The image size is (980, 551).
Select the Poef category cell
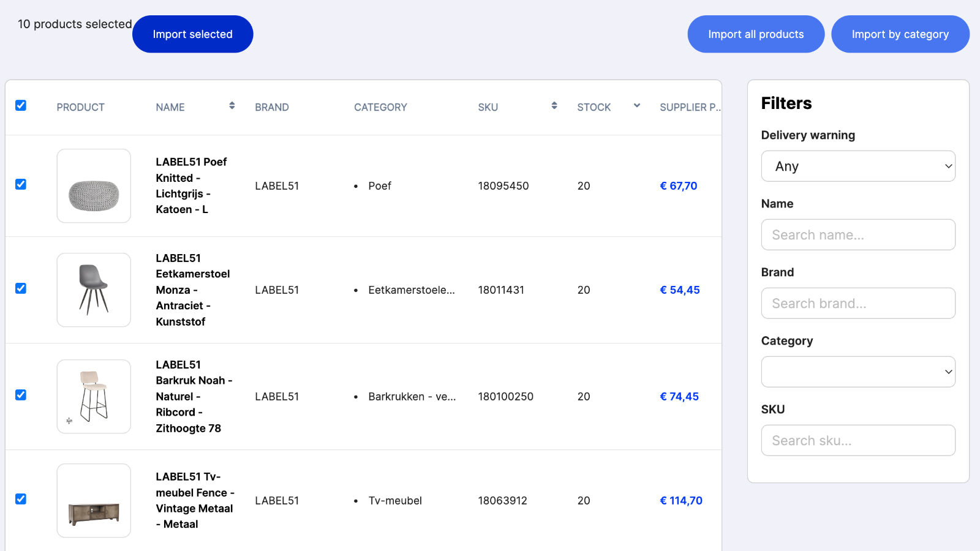click(380, 186)
